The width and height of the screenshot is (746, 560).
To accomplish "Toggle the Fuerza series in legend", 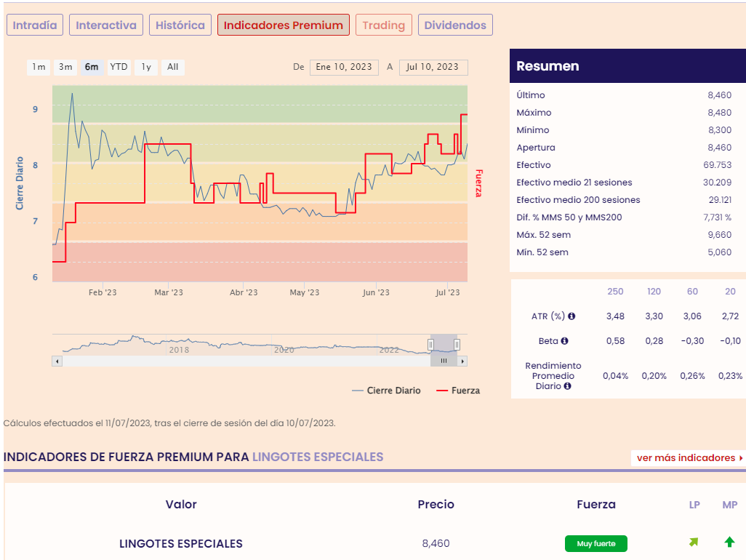I will click(x=458, y=391).
